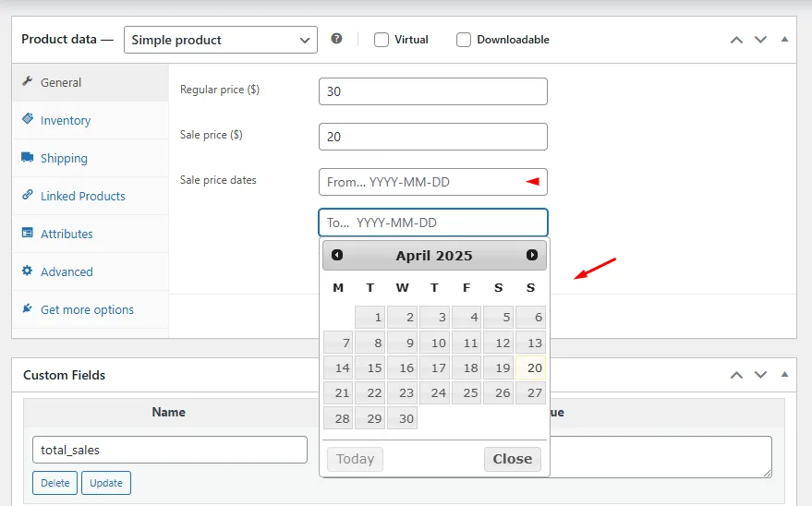Image resolution: width=812 pixels, height=506 pixels.
Task: Enable the Downloadable checkbox
Action: pyautogui.click(x=464, y=40)
